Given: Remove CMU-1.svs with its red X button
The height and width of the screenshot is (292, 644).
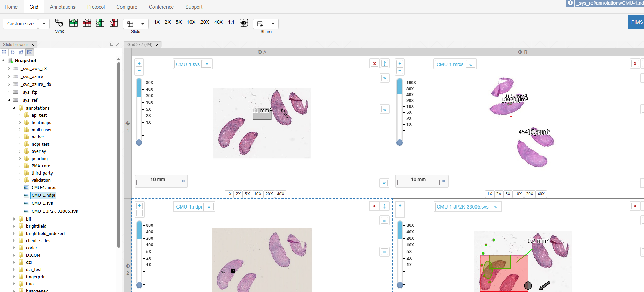Looking at the screenshot, I should pyautogui.click(x=375, y=64).
